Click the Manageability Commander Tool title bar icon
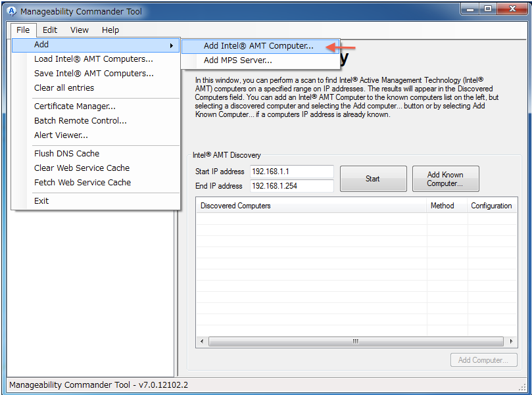The image size is (532, 395). tap(11, 11)
